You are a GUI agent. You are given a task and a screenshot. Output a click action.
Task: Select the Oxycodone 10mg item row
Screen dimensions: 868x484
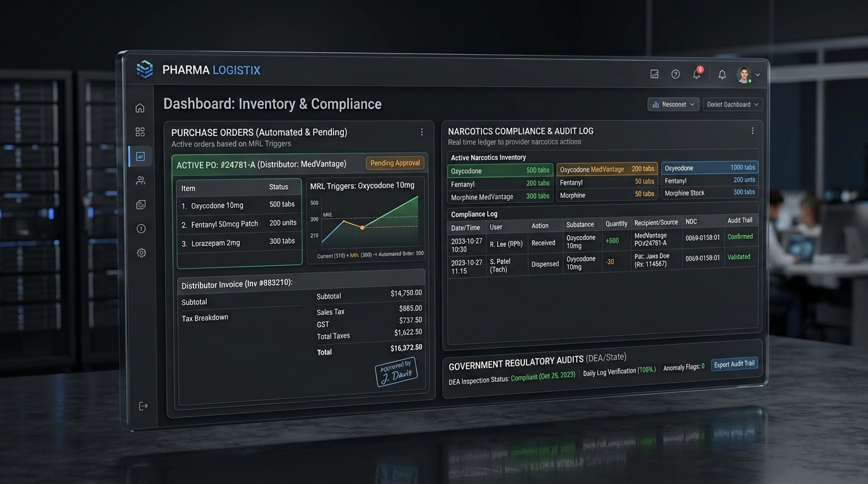tap(239, 205)
